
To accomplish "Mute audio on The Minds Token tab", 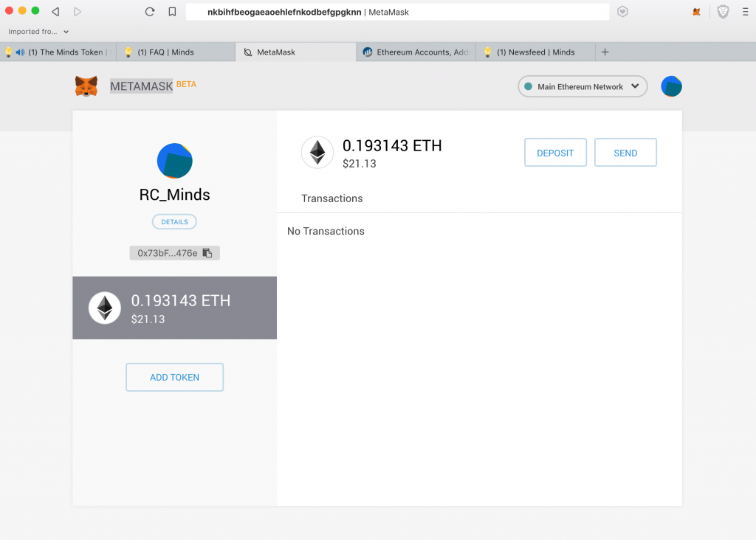I will 20,52.
